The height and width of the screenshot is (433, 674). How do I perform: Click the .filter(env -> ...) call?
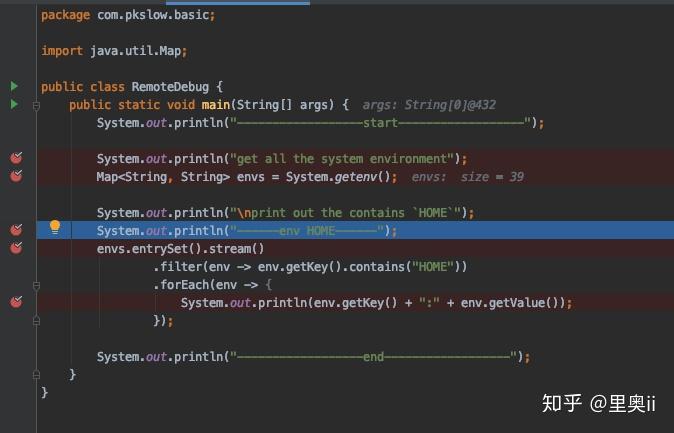tap(310, 267)
